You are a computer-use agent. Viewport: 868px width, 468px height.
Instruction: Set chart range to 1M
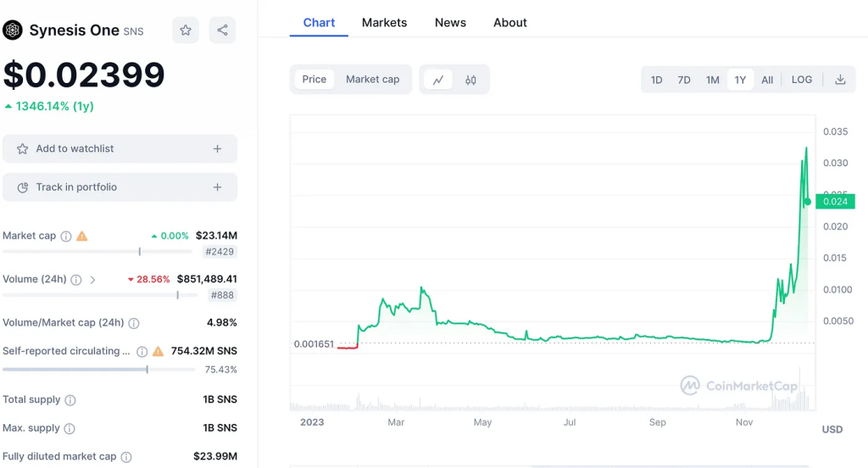(x=712, y=80)
